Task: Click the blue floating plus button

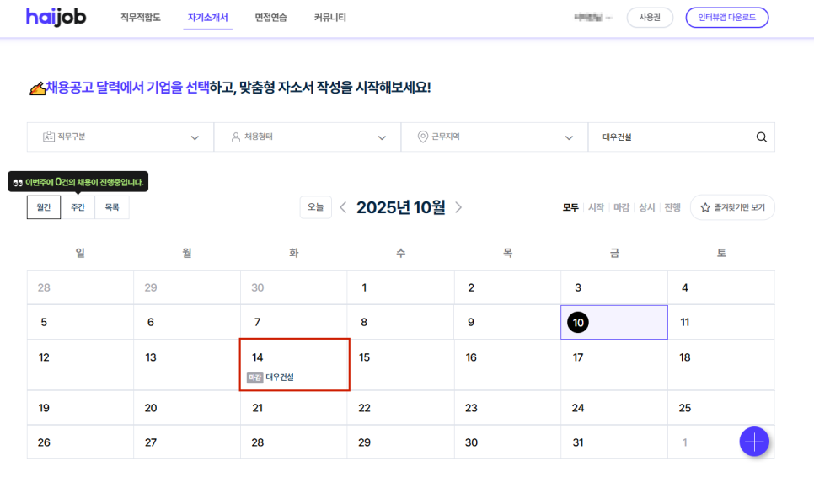Action: tap(754, 441)
